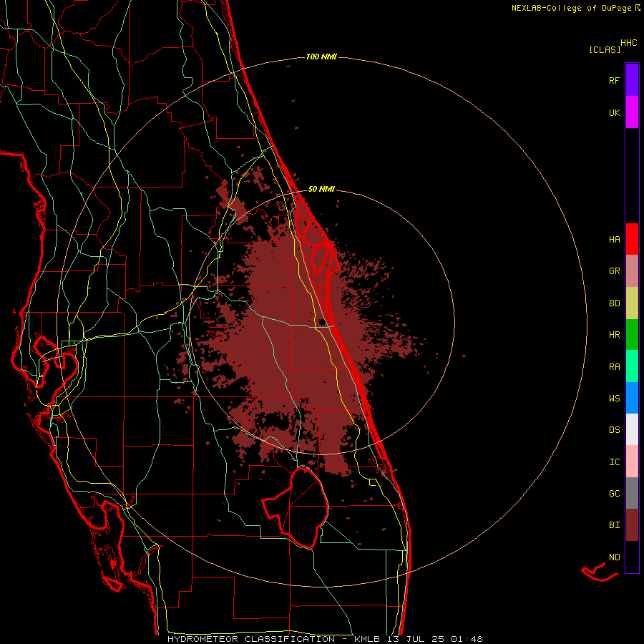
Task: Click the "GR" legend label
Action: tap(615, 271)
